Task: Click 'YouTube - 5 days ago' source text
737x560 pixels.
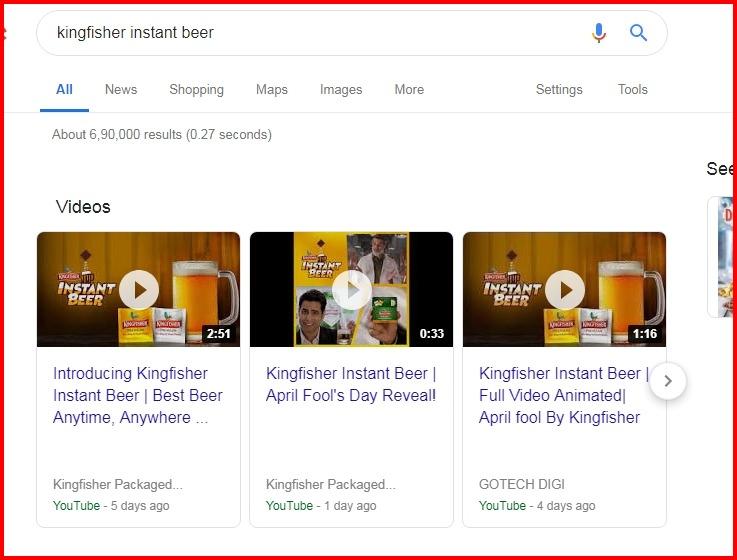Action: click(x=111, y=506)
